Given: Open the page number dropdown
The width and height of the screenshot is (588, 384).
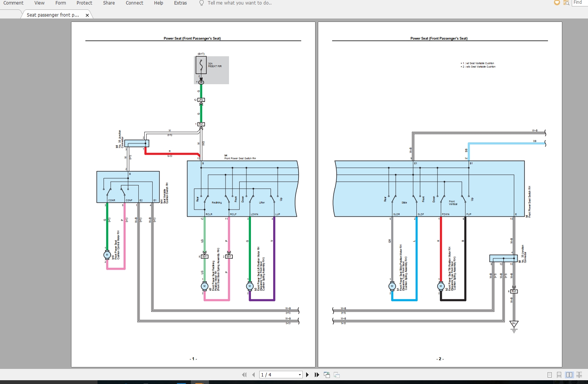Looking at the screenshot, I should pos(300,375).
